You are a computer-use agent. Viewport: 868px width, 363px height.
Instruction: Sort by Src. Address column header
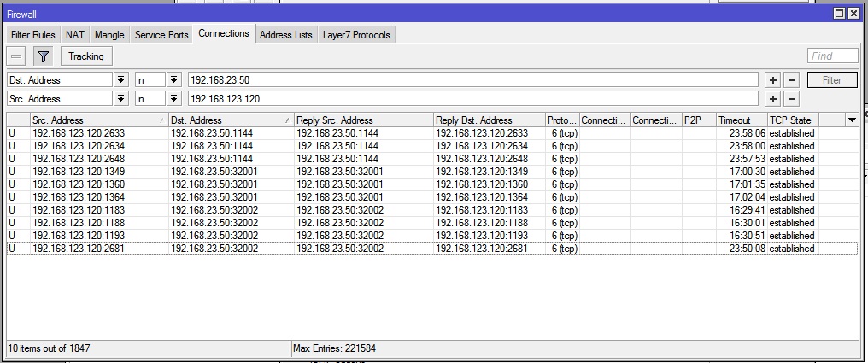tap(99, 120)
